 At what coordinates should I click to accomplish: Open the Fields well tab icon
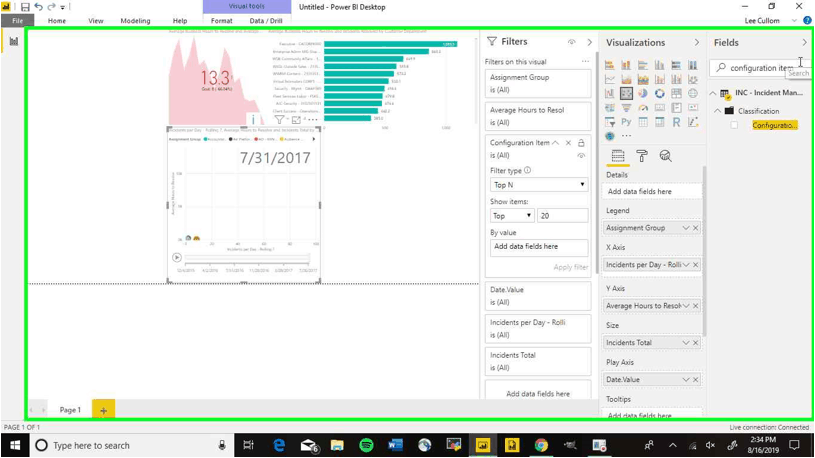[617, 155]
